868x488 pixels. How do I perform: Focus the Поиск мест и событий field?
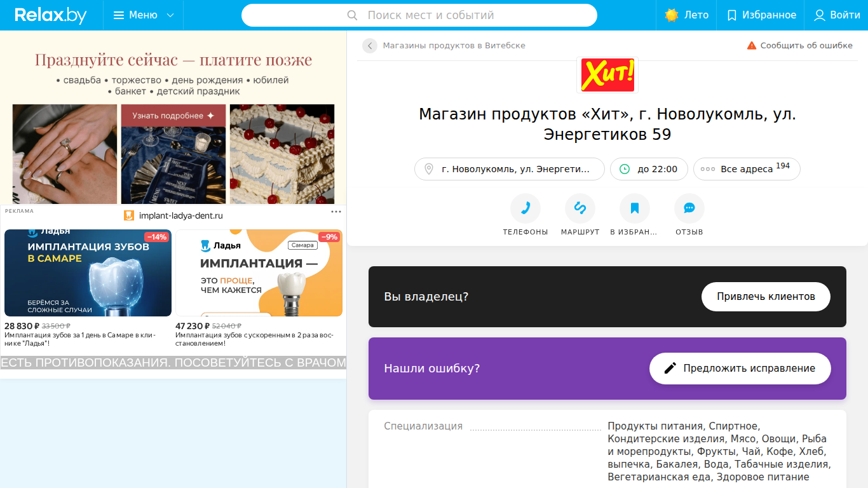click(419, 15)
